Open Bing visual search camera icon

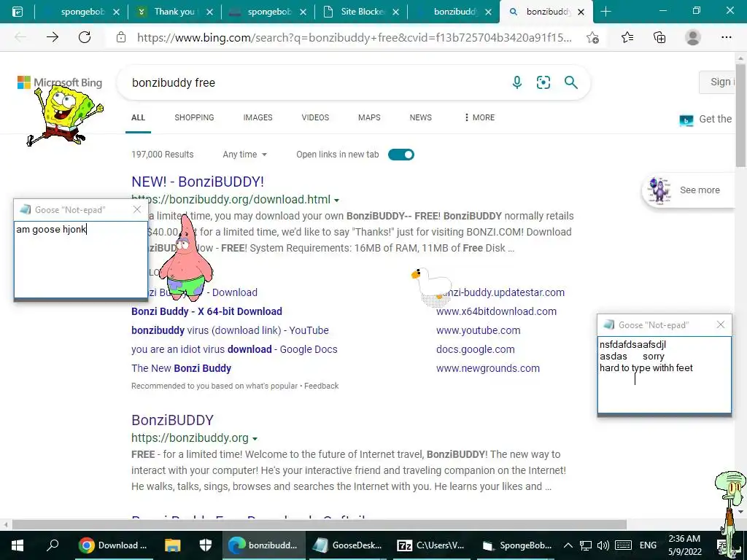tap(543, 82)
